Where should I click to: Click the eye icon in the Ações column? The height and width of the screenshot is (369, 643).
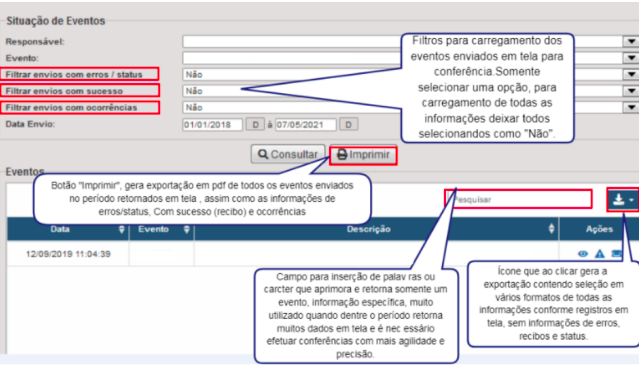coord(583,254)
